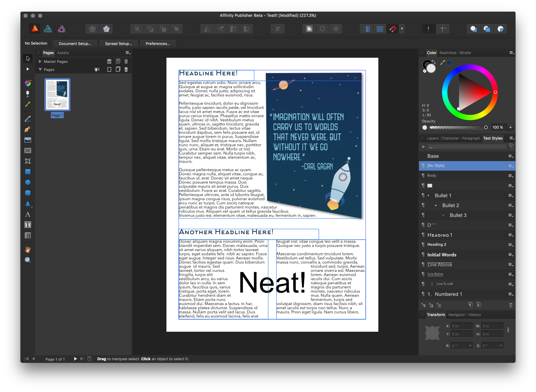536x392 pixels.
Task: Select the Fill (gradient) tool
Action: 28,83
